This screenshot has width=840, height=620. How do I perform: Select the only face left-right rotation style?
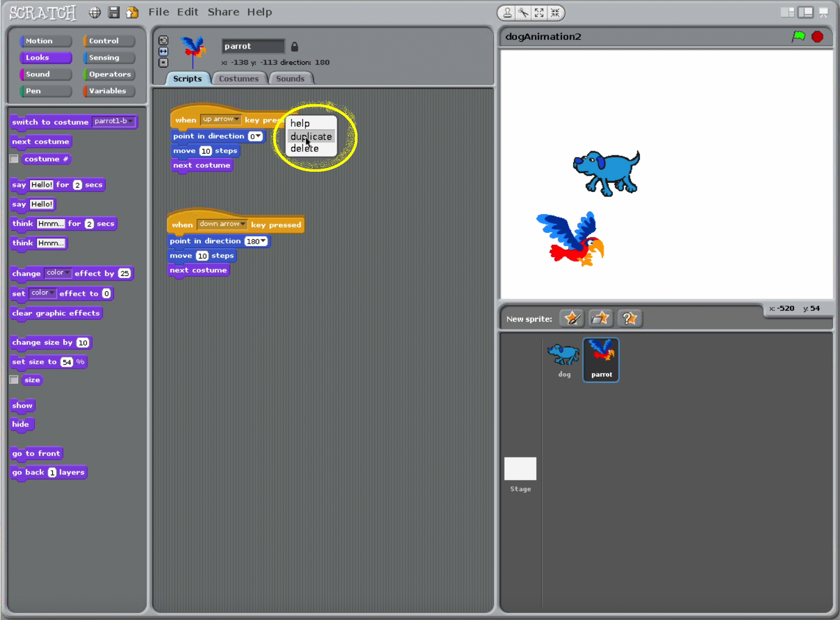tap(163, 52)
